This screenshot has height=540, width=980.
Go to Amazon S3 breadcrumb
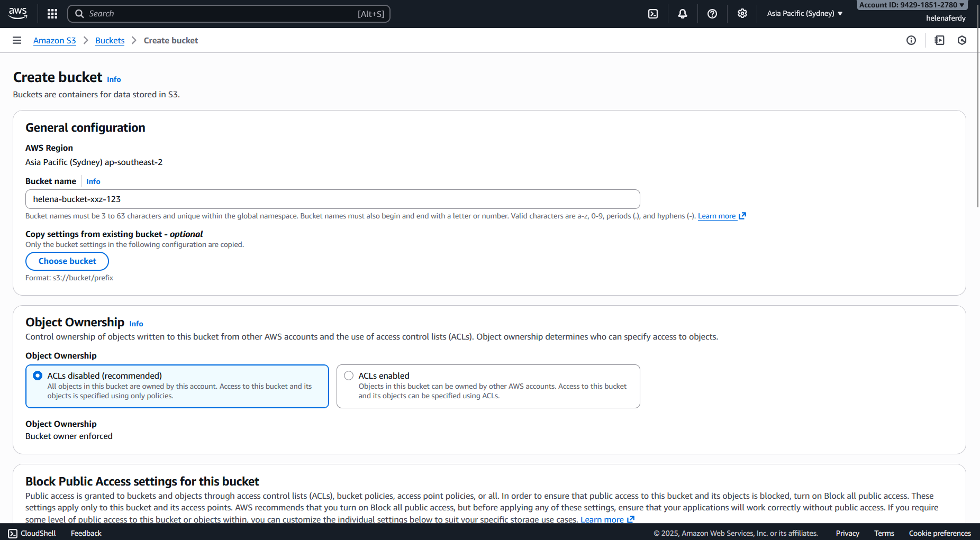pyautogui.click(x=55, y=41)
